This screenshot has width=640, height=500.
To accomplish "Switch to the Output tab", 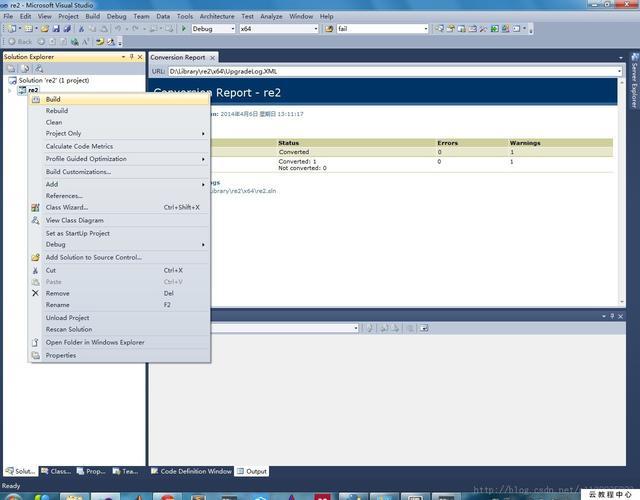I will (252, 471).
